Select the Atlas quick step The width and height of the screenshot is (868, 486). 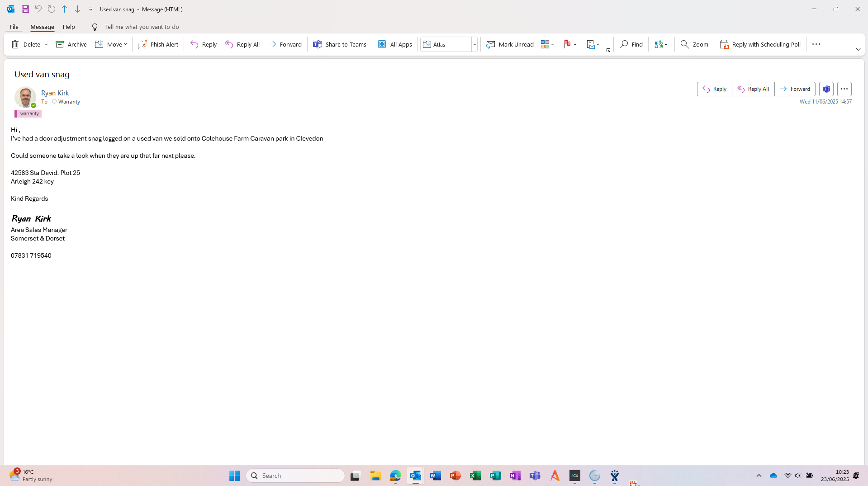(x=446, y=44)
